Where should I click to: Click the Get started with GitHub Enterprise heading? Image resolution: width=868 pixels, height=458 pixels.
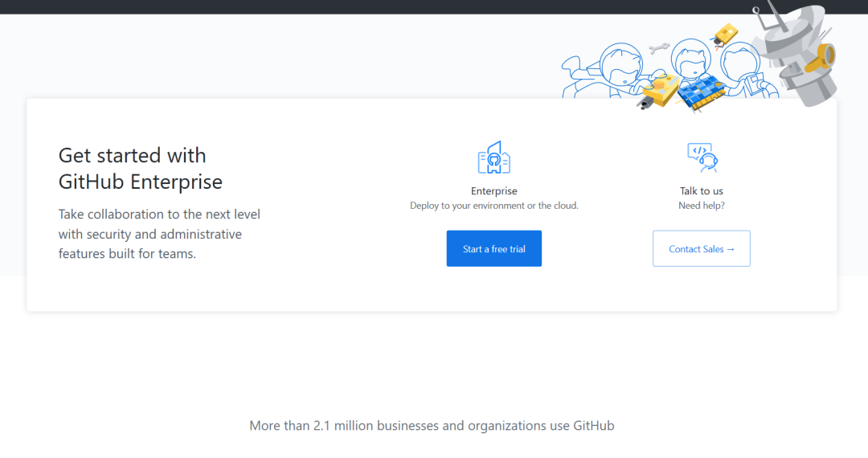point(141,168)
